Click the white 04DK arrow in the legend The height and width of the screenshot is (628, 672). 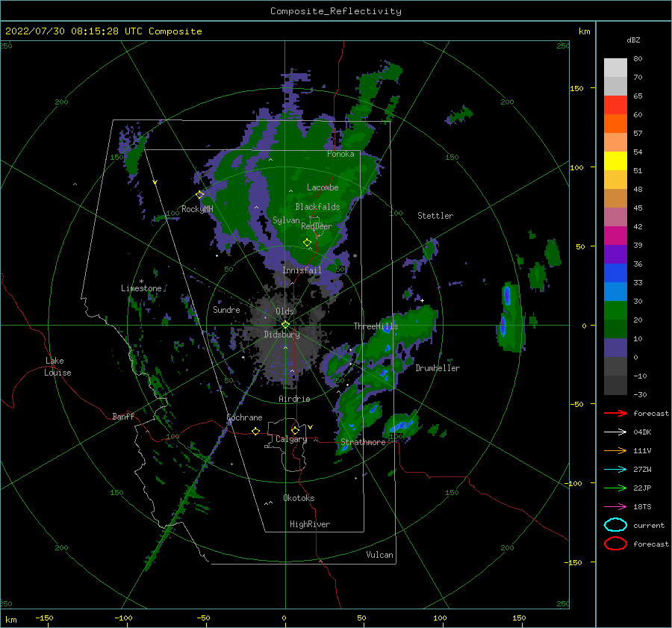(x=615, y=432)
